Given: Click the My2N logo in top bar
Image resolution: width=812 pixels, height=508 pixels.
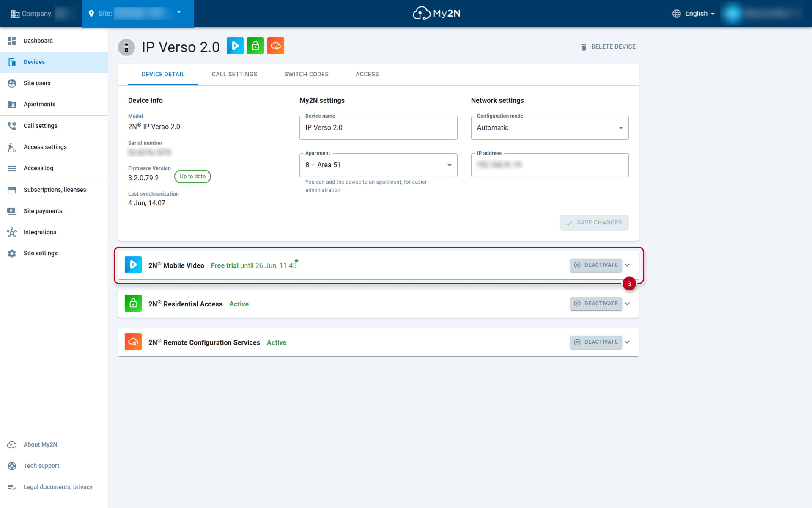Looking at the screenshot, I should coord(436,14).
